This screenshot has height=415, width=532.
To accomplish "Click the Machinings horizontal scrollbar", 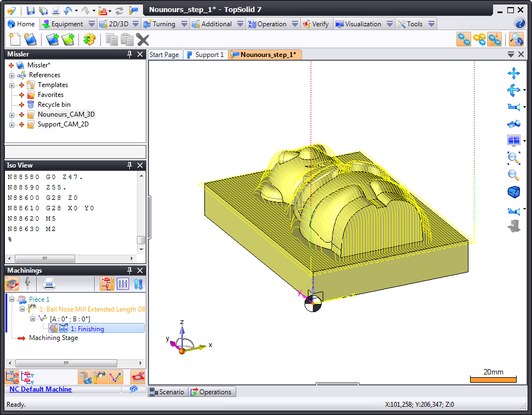I will [x=66, y=363].
